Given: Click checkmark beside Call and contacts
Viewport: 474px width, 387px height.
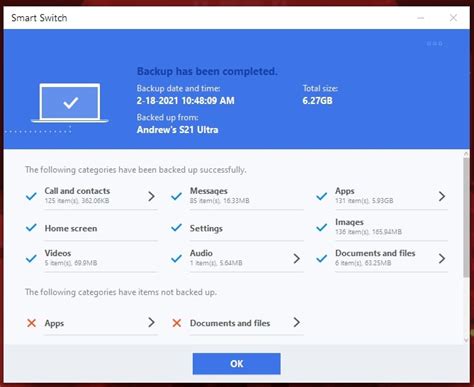Looking at the screenshot, I should (31, 196).
